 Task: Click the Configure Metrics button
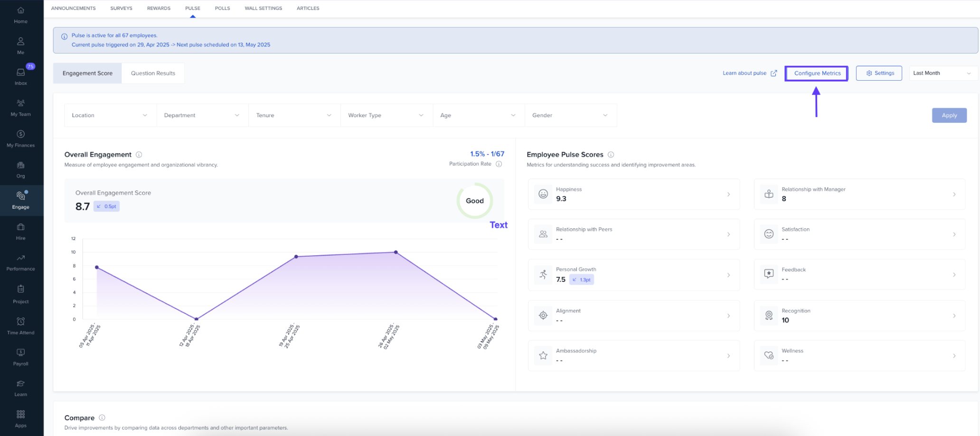[x=817, y=74]
